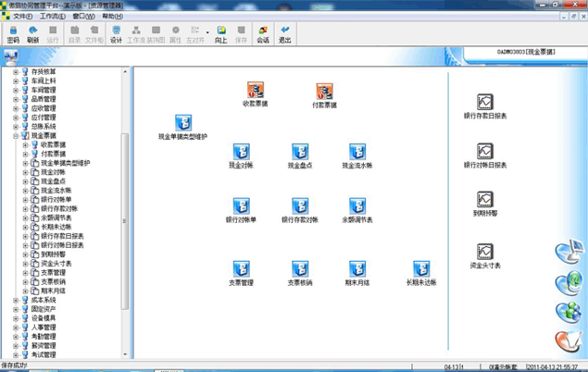This screenshot has height=372, width=588.
Task: Click the 密码 password toolbar button
Action: tap(12, 34)
